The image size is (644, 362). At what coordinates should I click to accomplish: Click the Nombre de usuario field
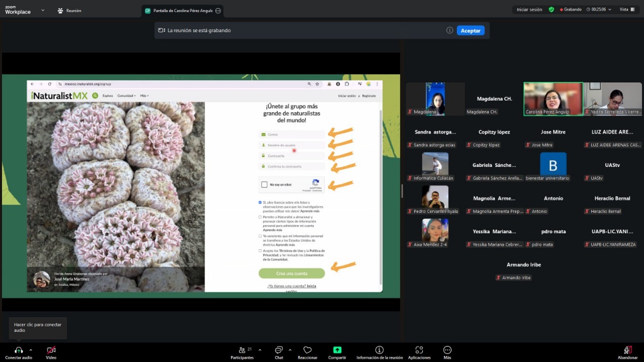pos(292,145)
